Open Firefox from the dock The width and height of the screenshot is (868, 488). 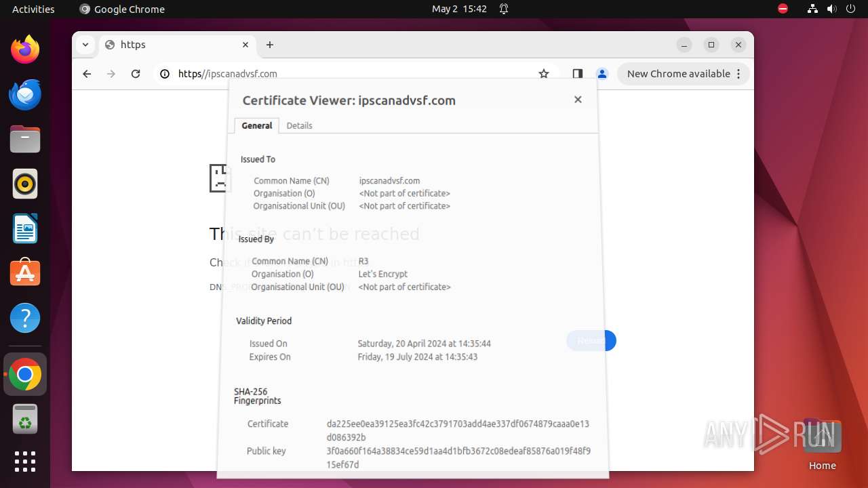[25, 49]
